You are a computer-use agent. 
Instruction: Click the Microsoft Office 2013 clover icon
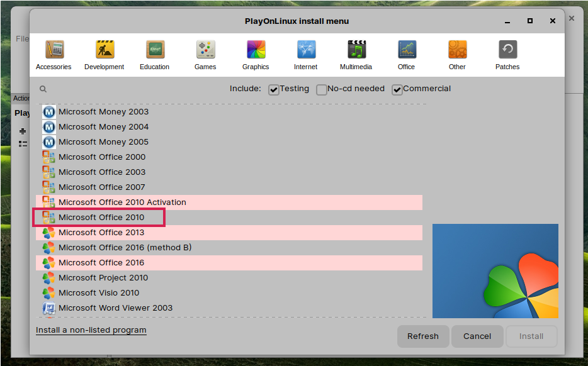[48, 233]
